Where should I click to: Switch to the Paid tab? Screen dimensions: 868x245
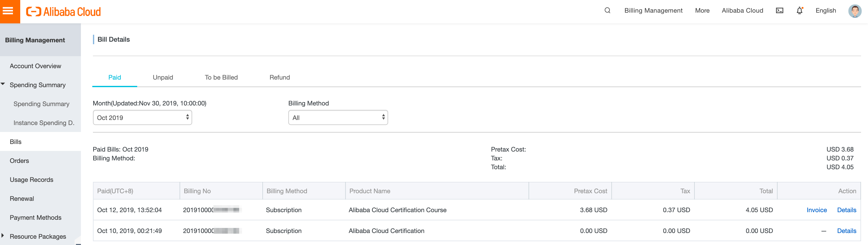pyautogui.click(x=114, y=77)
